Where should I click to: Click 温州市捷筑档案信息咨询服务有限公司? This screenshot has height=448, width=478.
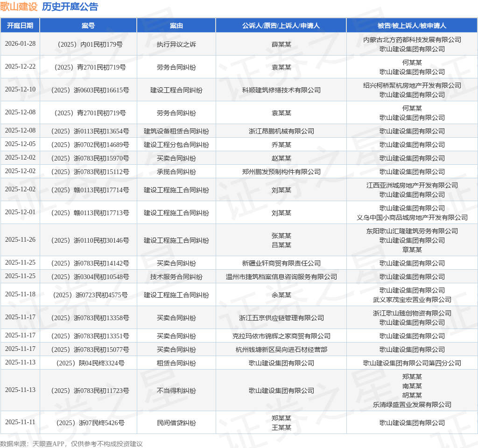click(281, 277)
